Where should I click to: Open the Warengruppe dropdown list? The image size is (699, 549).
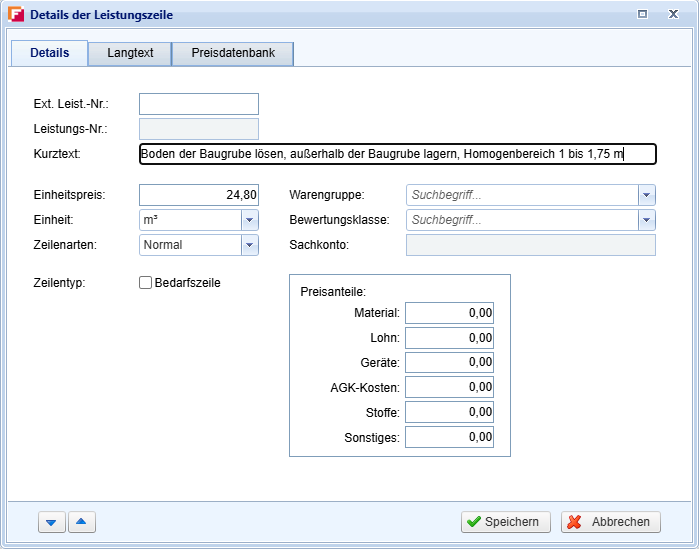[x=646, y=195]
